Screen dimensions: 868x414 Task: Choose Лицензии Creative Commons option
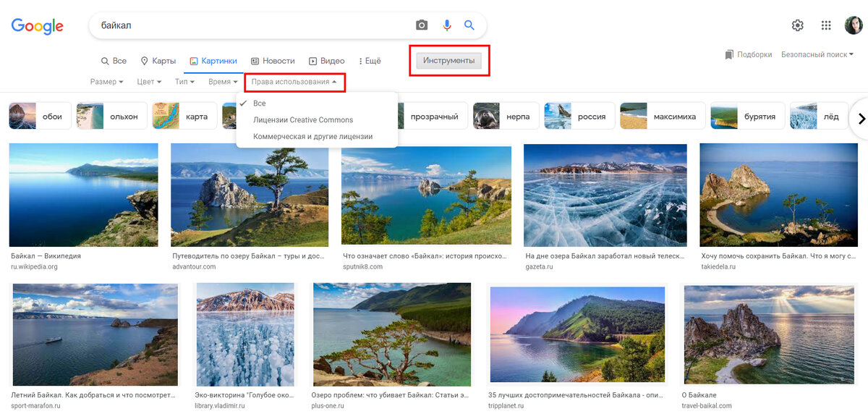tap(317, 119)
